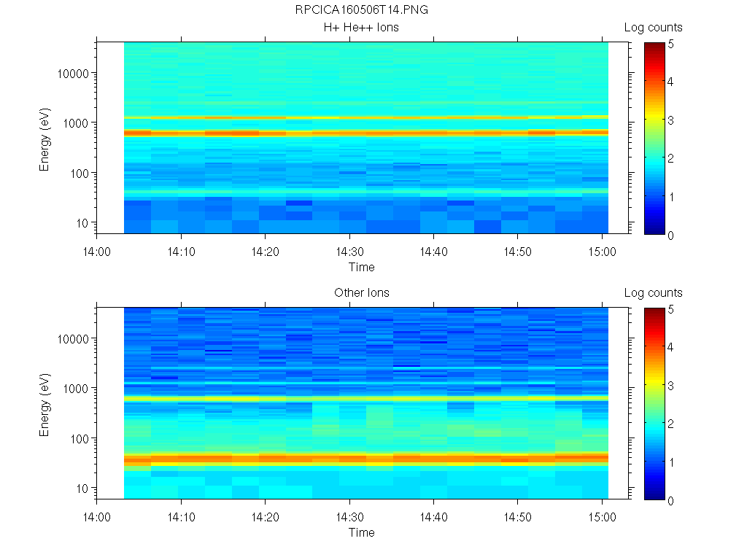Click the value 4 on H+ He++ colorbar
Screen dimensions: 747x560
click(x=671, y=82)
